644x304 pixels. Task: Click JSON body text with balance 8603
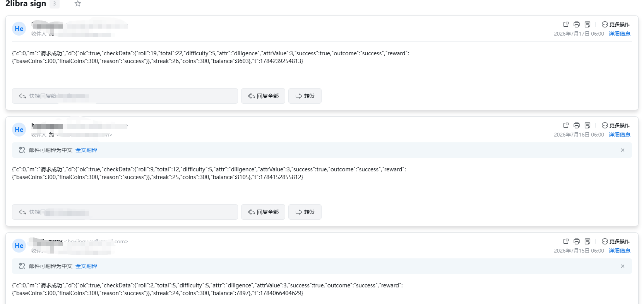[x=211, y=57]
